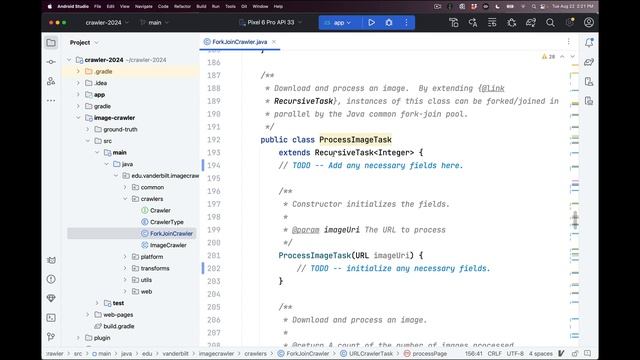Viewport: 640px width, 360px height.
Task: Click processPage in breadcrumb bar
Action: point(425,353)
